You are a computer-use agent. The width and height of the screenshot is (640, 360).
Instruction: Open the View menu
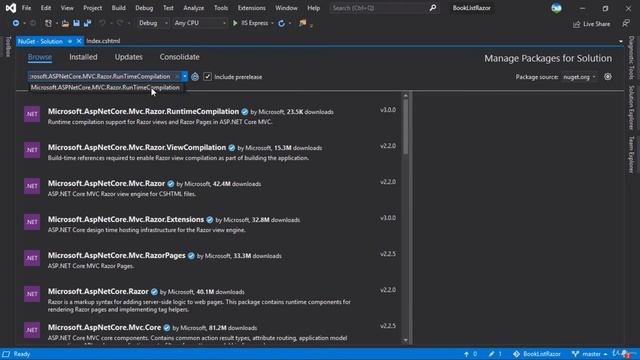(x=67, y=8)
